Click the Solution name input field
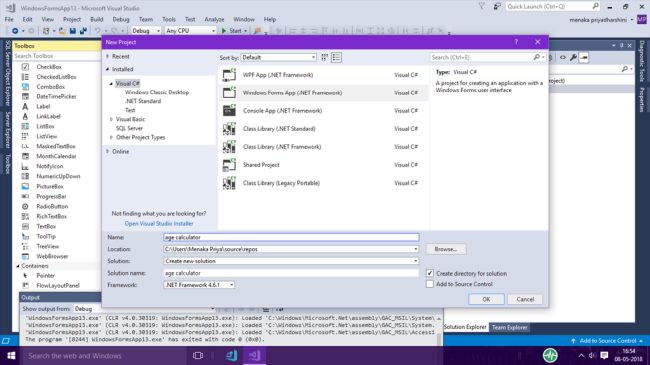Viewport: 650px width, 365px height. (x=291, y=273)
